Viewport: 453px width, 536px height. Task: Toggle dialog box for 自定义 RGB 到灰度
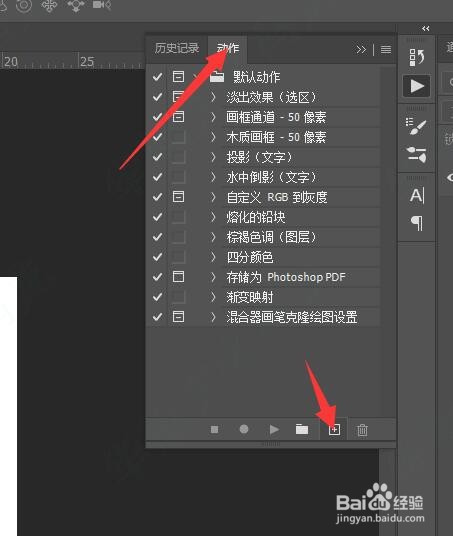[x=178, y=197]
